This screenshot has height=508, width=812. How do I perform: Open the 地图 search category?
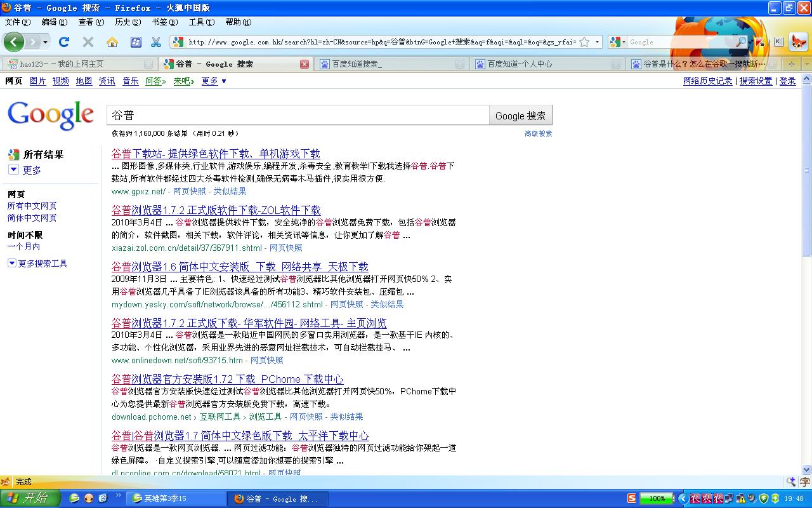[x=84, y=81]
